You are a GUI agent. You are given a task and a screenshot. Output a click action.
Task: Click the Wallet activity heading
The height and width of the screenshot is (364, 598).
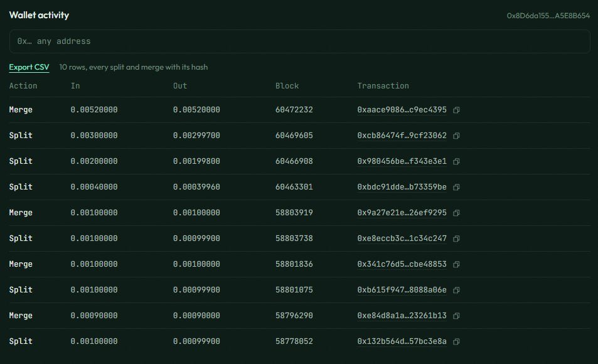pyautogui.click(x=39, y=15)
